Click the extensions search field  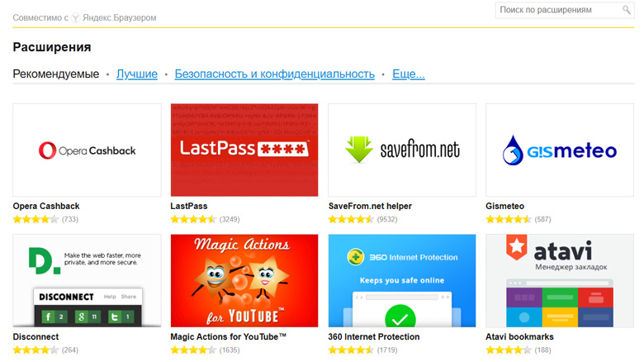[564, 10]
